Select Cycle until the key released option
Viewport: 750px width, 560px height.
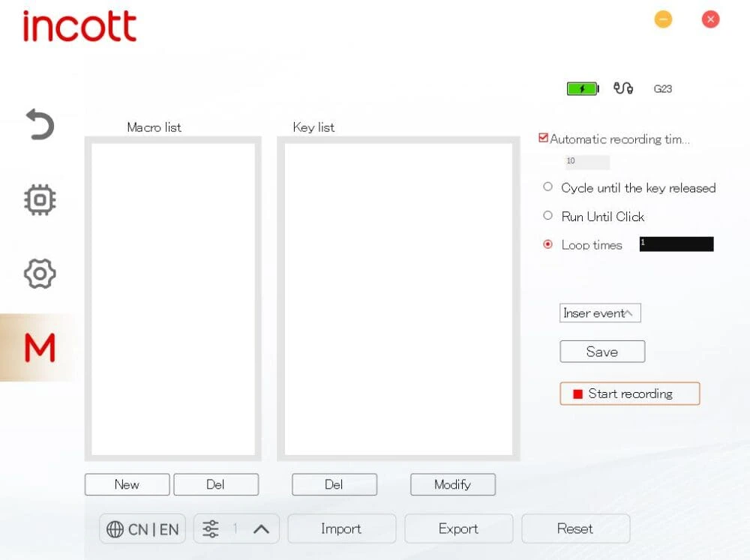[547, 187]
